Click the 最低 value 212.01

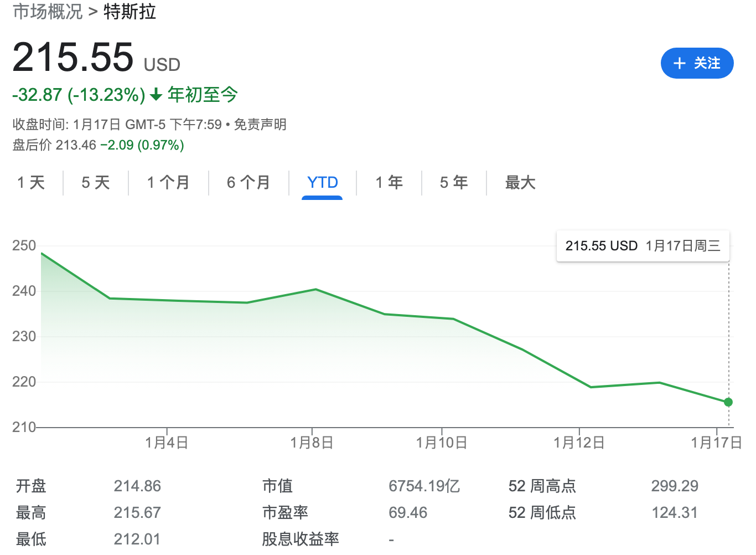(137, 539)
